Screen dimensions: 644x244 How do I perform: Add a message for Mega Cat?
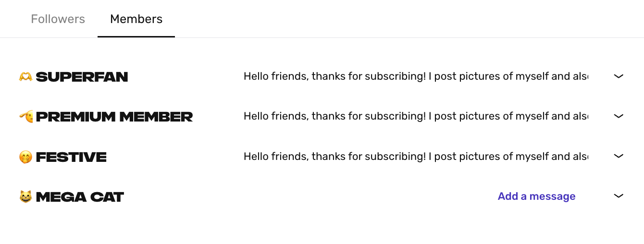(536, 196)
